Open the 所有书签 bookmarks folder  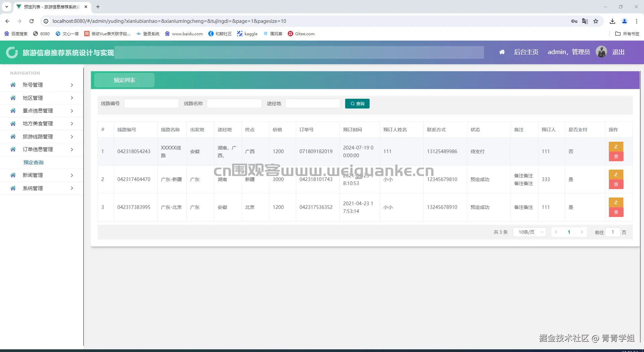point(627,34)
